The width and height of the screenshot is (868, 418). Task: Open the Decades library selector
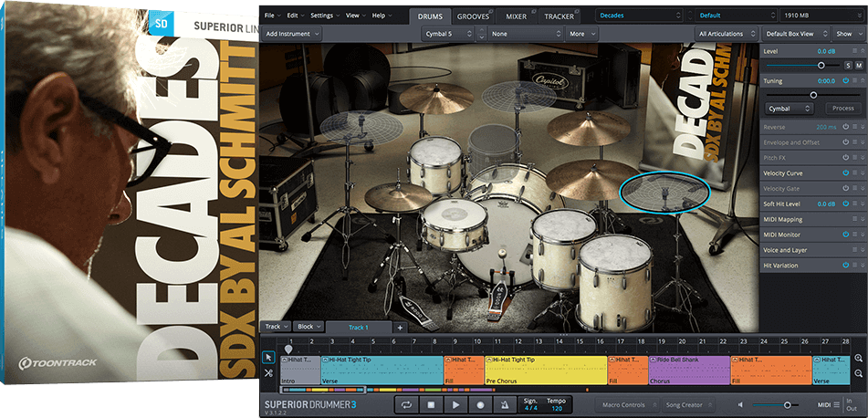[639, 16]
